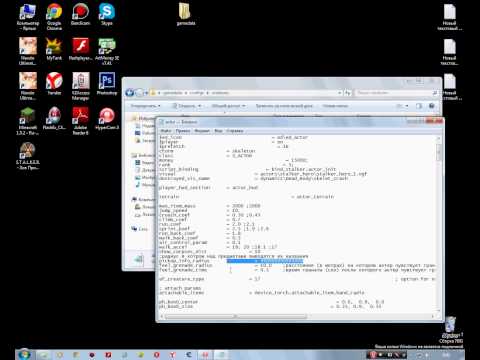Launch the Minecraft desktop shortcut
480x360 pixels.
[x=28, y=121]
